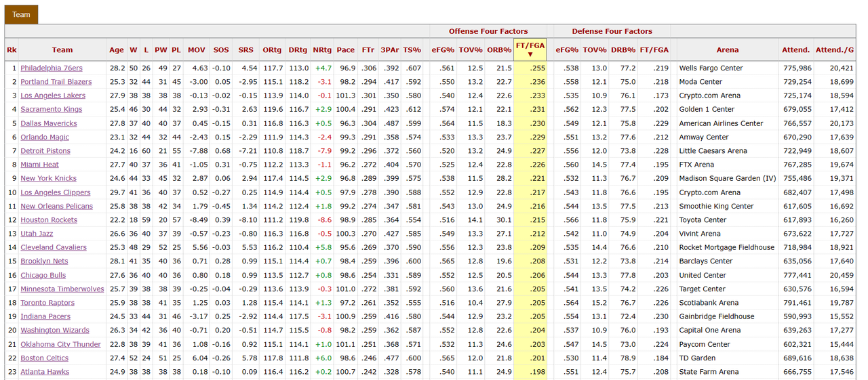
Task: Sort by the FTr column header
Action: [x=368, y=49]
